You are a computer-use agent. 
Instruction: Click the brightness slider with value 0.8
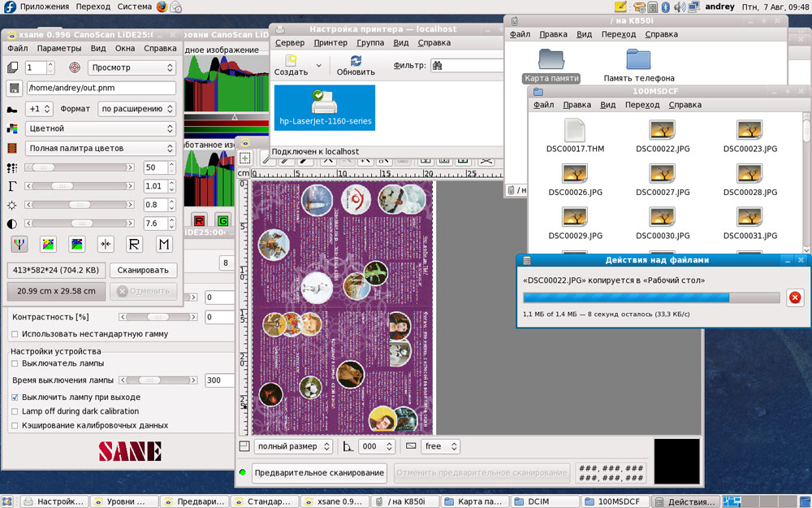[80, 205]
